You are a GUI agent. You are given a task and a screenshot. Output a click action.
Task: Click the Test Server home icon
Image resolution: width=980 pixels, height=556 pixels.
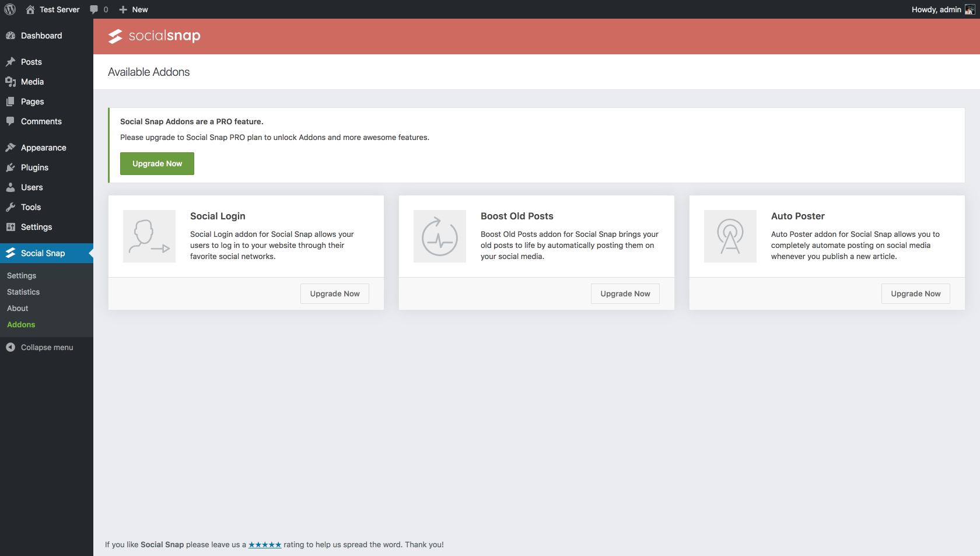pyautogui.click(x=30, y=9)
